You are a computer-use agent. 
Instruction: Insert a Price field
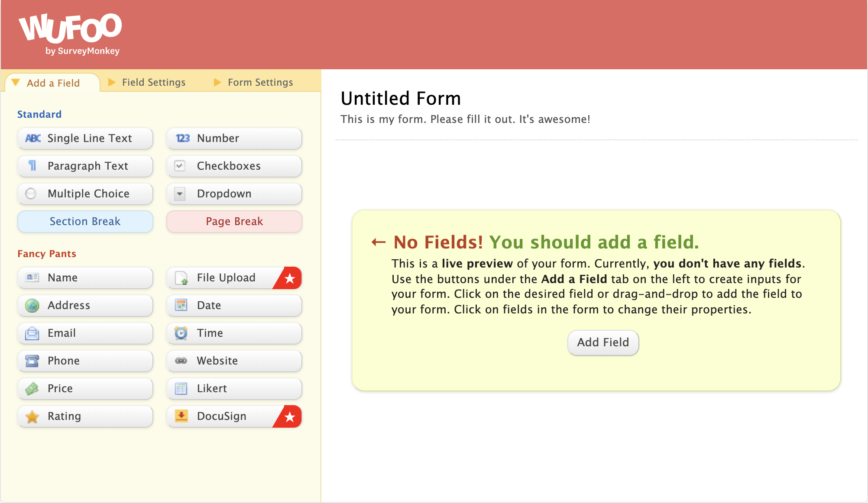pos(85,389)
